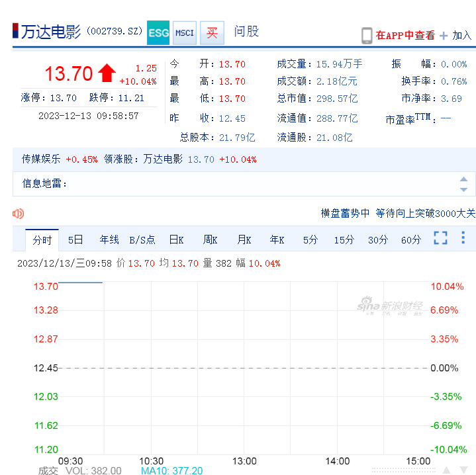Click the blue price line on chart
The height and width of the screenshot is (475, 476).
[81, 282]
